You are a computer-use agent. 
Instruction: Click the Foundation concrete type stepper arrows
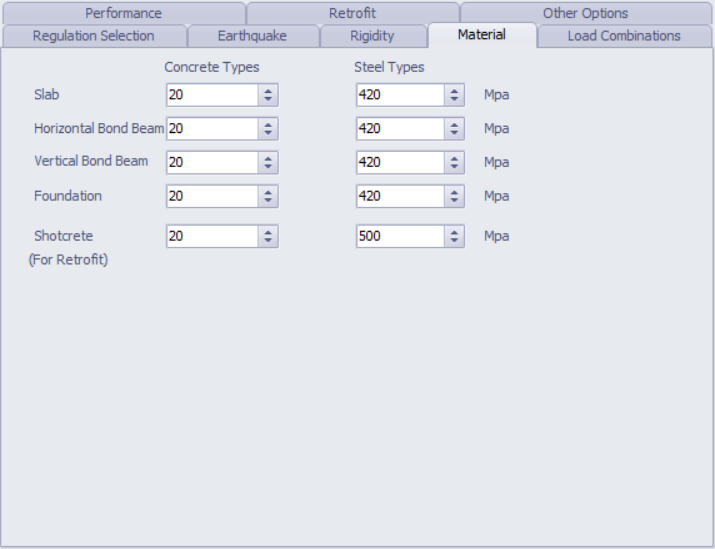[x=268, y=196]
